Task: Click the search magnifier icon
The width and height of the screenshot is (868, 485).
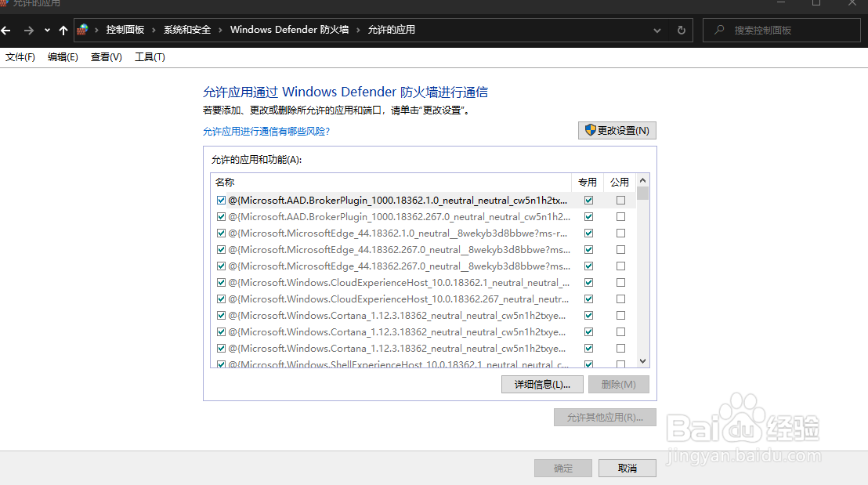Action: point(719,30)
